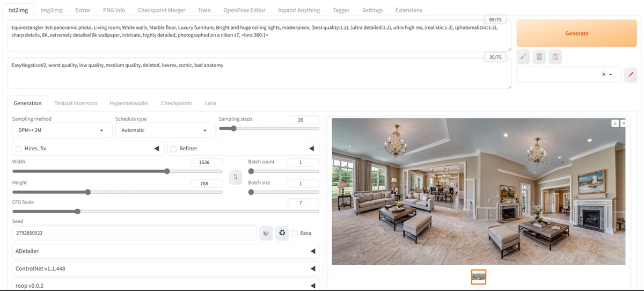
Task: Click the negative prompt text box
Action: tap(259, 74)
